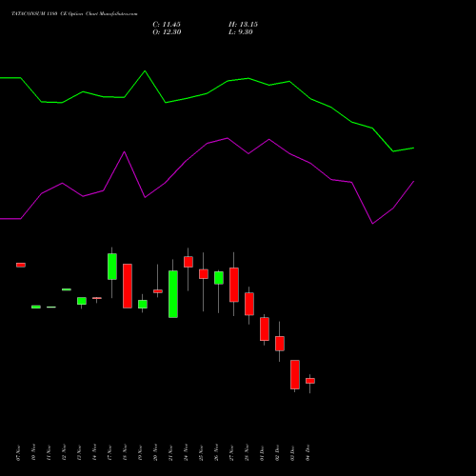Click the '14 Nov' date label
This screenshot has height=476, width=476.
(x=94, y=453)
